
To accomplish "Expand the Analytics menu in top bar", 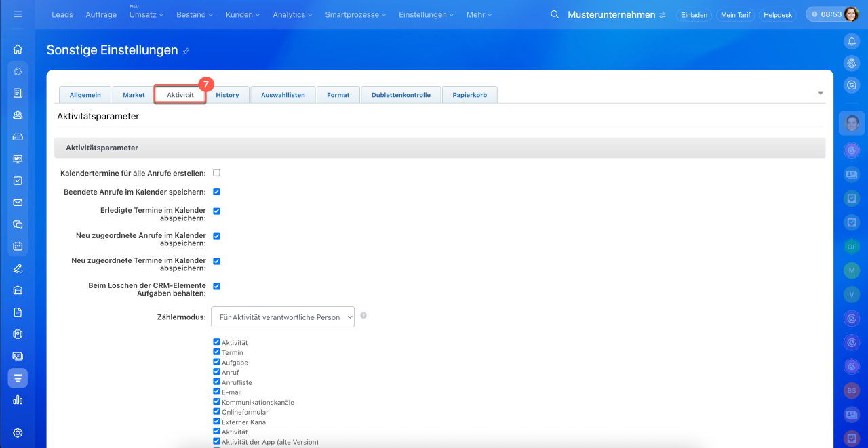I will tap(292, 14).
